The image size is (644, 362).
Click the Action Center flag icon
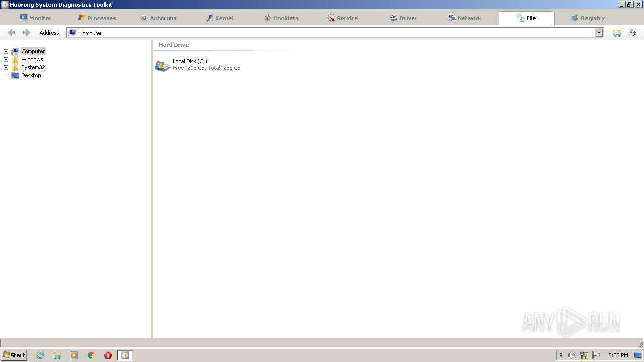click(596, 355)
